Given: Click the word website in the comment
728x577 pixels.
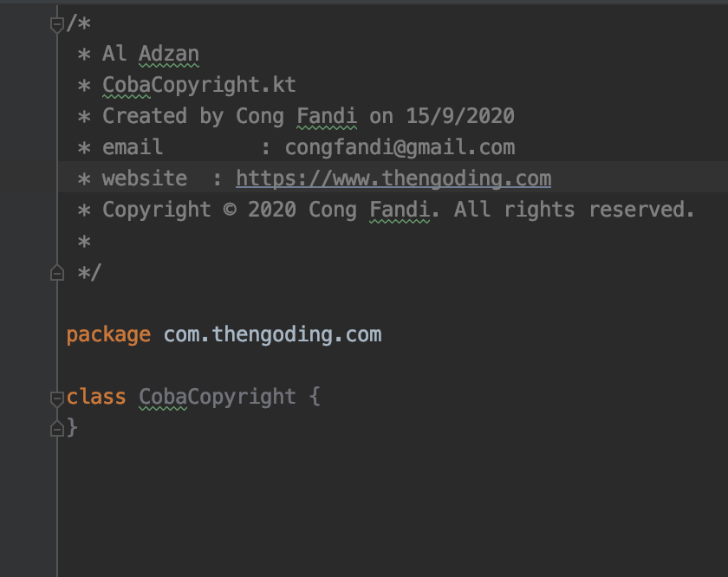Looking at the screenshot, I should [x=145, y=179].
